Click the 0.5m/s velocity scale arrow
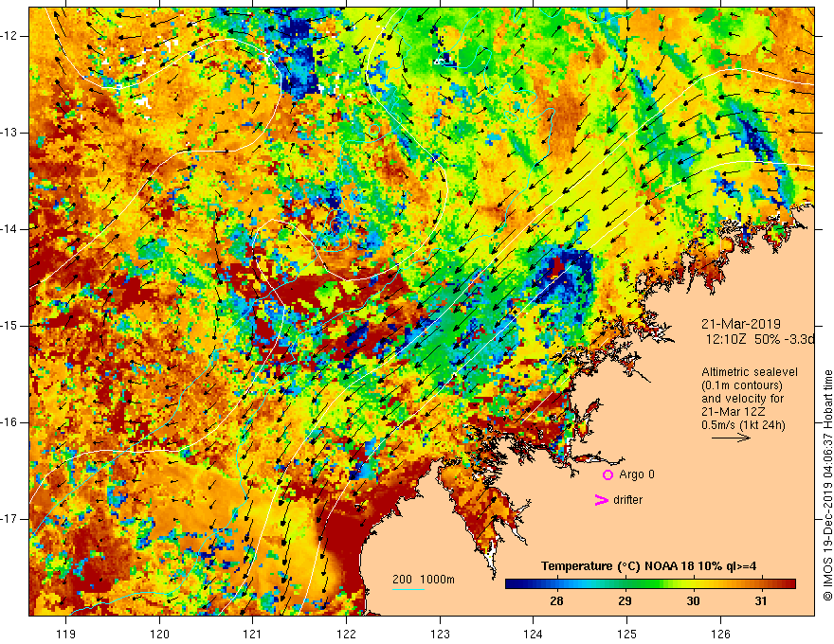The width and height of the screenshot is (834, 644). pyautogui.click(x=732, y=438)
